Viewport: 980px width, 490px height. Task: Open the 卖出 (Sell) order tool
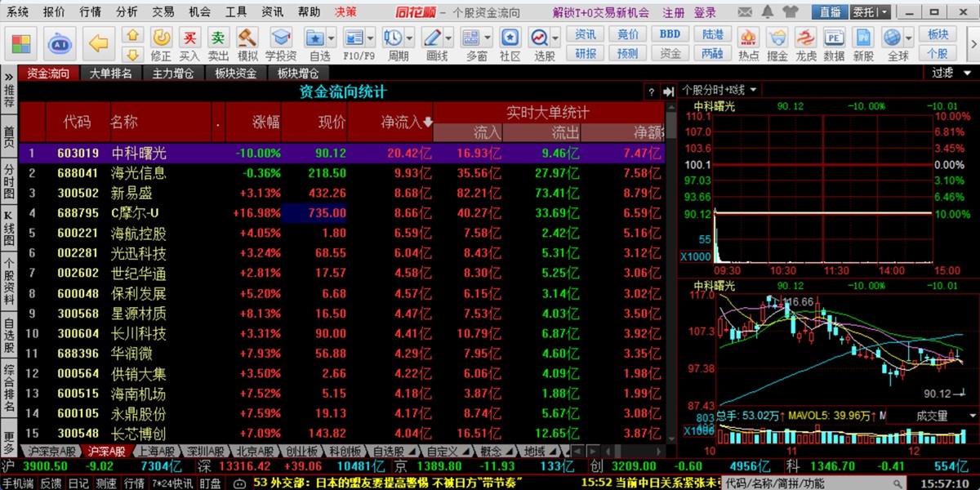(219, 38)
